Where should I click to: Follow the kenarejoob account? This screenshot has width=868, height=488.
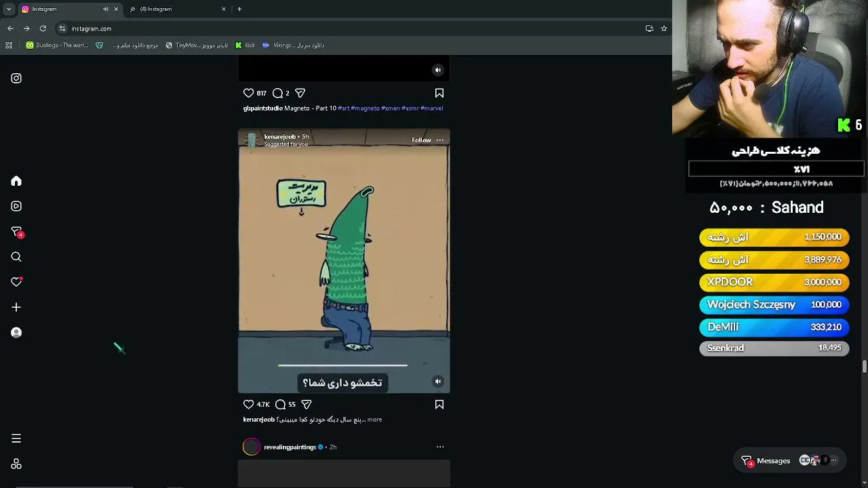point(421,140)
